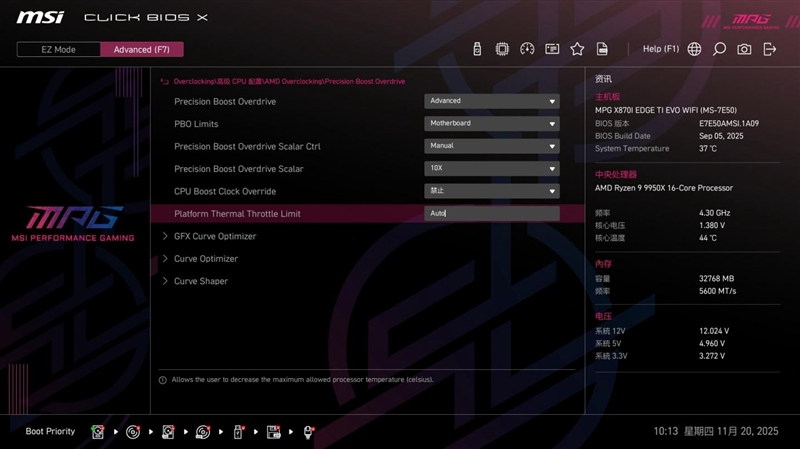This screenshot has width=800, height=449.
Task: Select floppy disk boot device icon
Action: pos(273,432)
